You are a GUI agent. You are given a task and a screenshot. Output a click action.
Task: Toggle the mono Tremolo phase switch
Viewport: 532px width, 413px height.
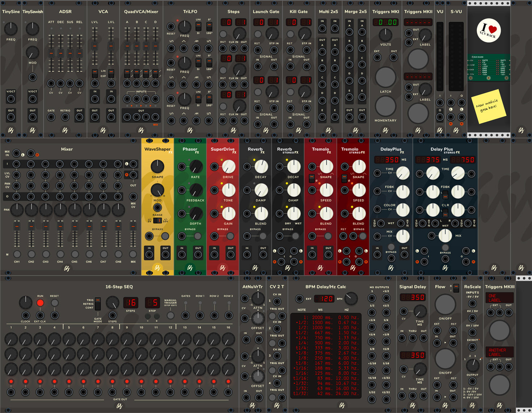pos(311,178)
